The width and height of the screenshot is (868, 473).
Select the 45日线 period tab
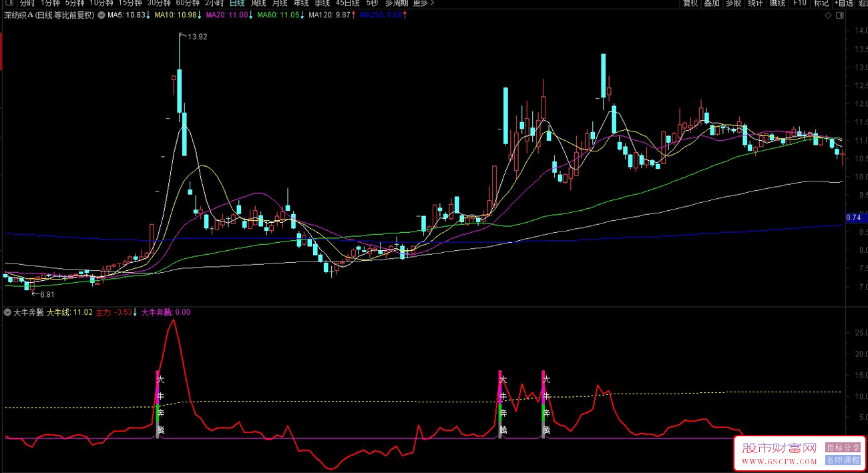pyautogui.click(x=347, y=3)
